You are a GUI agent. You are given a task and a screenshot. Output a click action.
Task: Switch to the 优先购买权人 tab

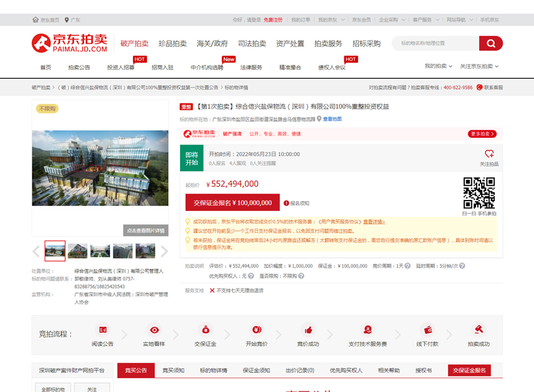(x=346, y=370)
